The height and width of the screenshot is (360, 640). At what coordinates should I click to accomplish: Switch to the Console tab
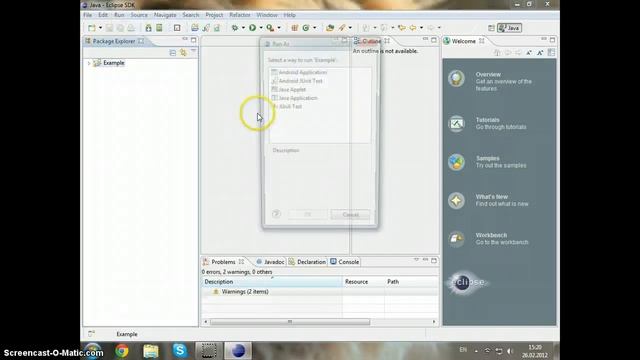click(x=344, y=262)
